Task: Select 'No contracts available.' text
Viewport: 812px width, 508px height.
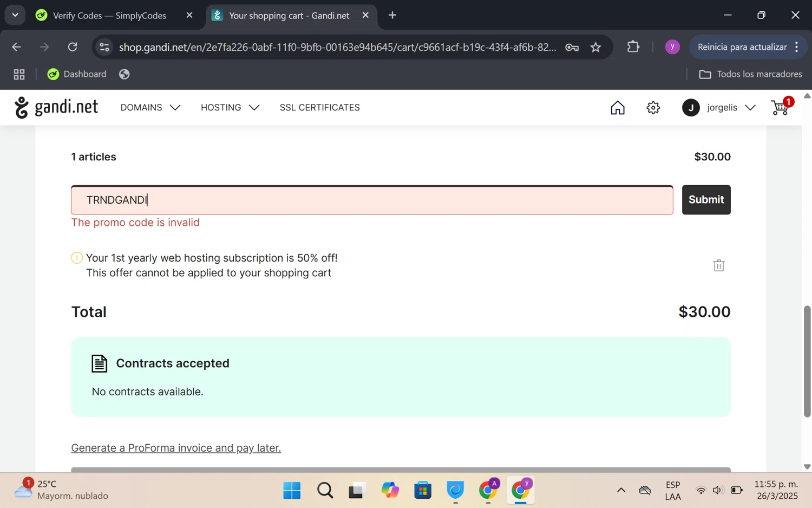Action: (x=148, y=392)
